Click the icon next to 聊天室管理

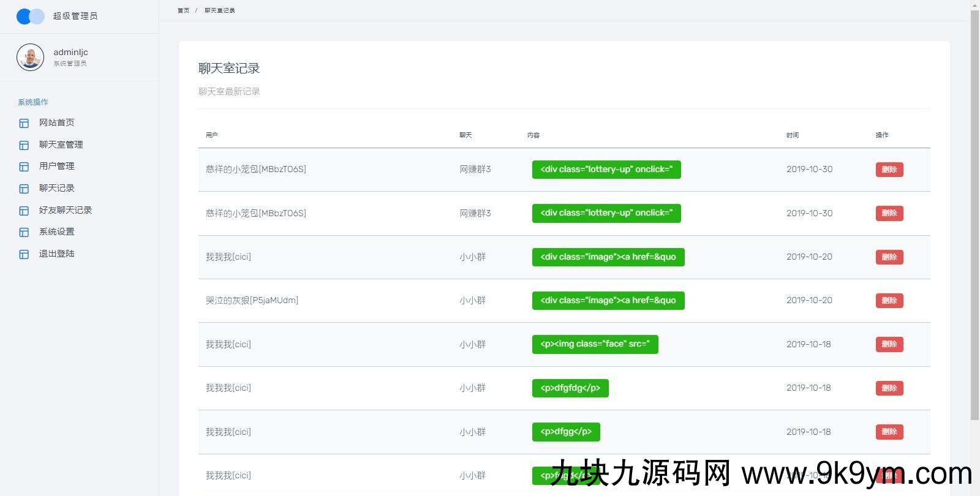point(24,145)
